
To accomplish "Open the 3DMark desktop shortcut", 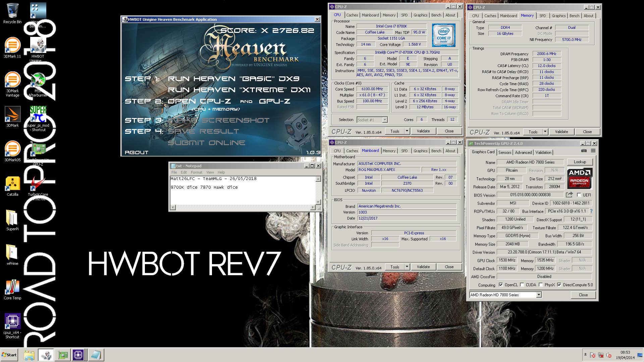I will [12, 117].
